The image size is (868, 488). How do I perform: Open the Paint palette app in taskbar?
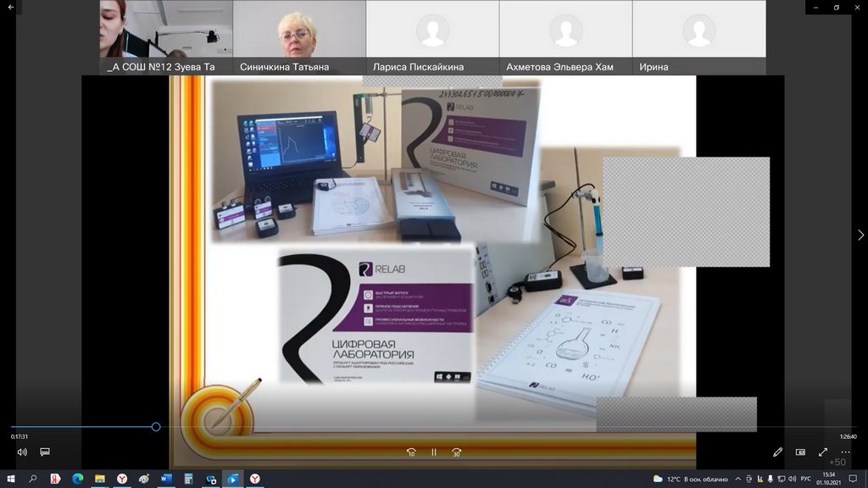(144, 479)
